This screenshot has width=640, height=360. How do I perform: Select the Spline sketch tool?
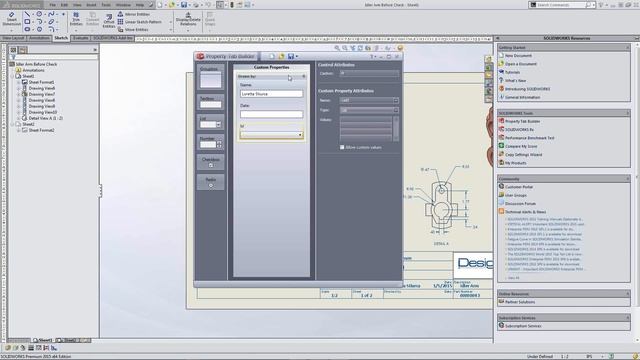point(51,14)
